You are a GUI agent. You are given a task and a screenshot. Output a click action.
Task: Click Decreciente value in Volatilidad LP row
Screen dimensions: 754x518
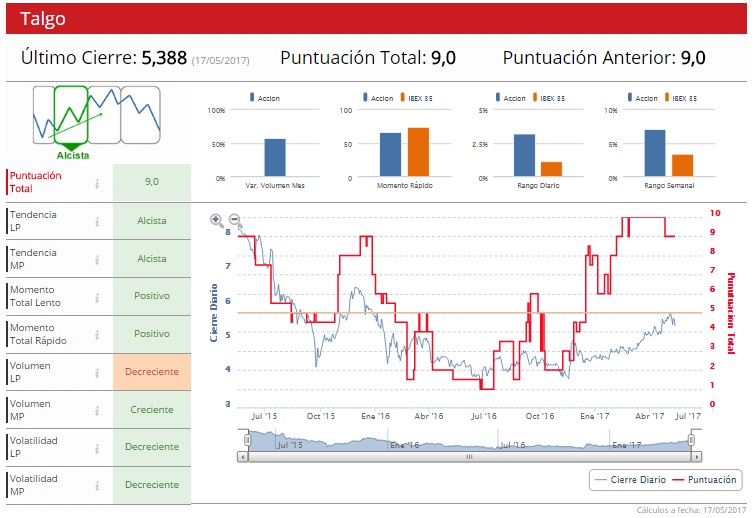point(152,447)
